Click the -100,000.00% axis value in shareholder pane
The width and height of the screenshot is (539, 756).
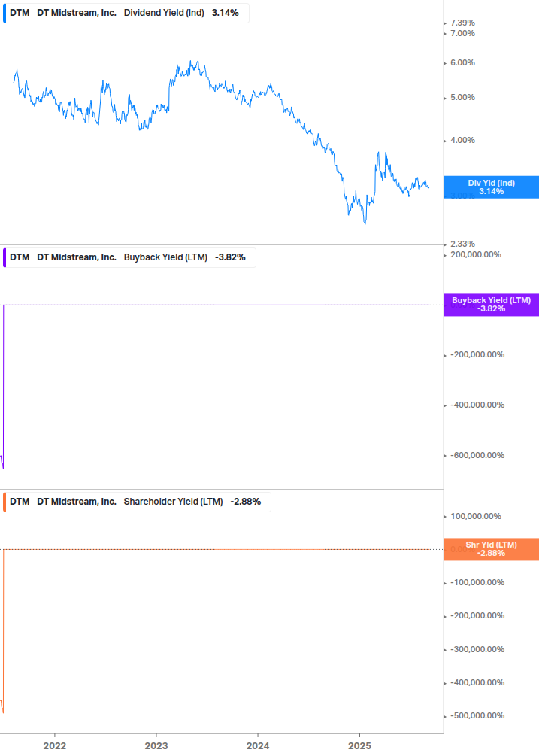tap(477, 583)
